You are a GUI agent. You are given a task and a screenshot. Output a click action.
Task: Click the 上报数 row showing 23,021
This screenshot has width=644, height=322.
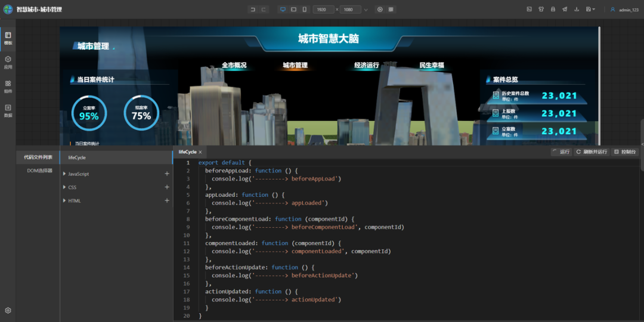537,113
